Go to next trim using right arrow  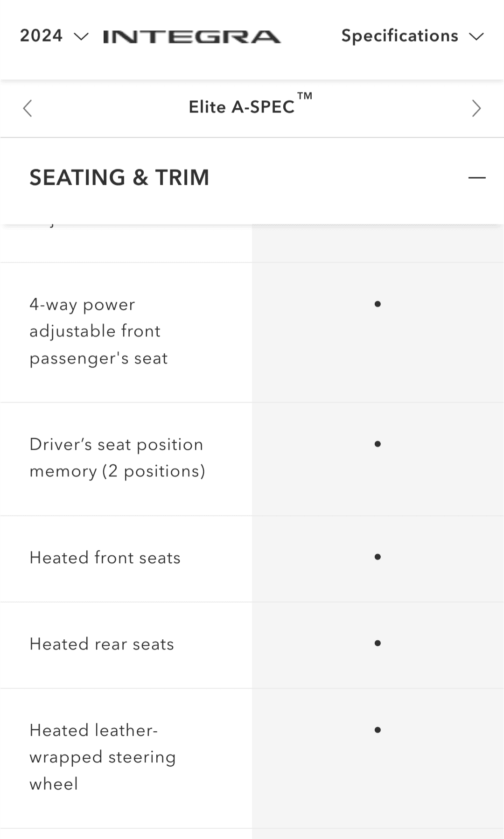tap(476, 108)
